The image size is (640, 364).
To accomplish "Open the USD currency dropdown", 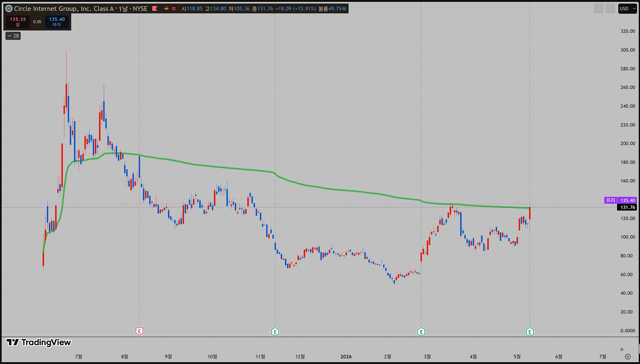I will [628, 9].
